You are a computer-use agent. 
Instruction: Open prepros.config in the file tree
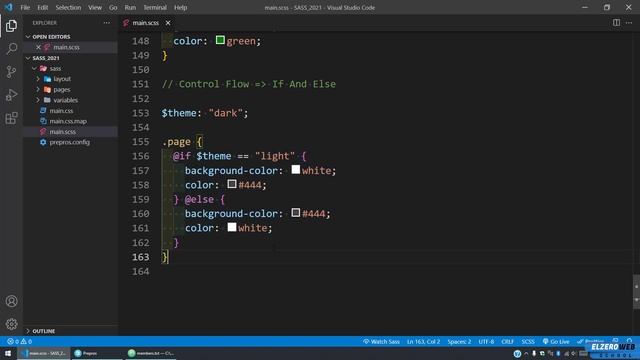click(x=70, y=142)
